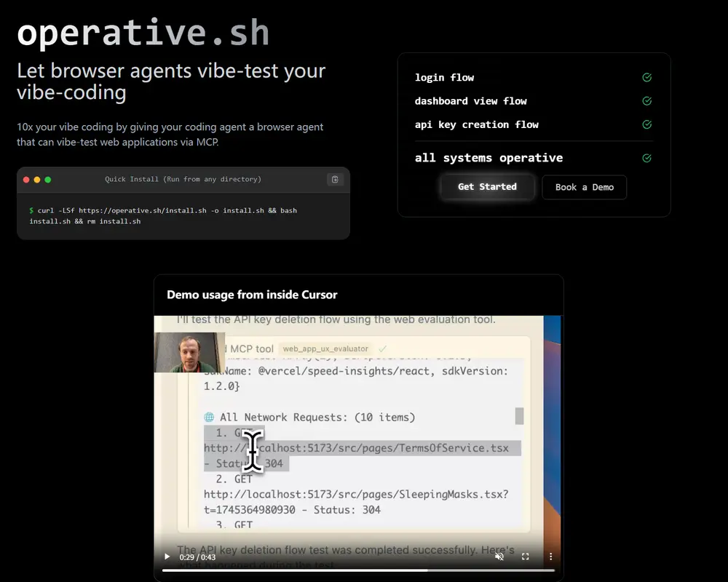Enter fullscreen on the demo video
Viewport: 728px width, 582px height.
(526, 556)
